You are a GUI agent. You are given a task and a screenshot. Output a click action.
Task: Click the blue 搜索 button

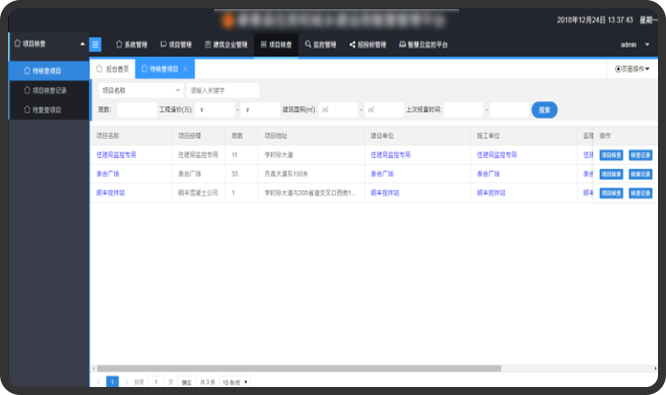545,110
